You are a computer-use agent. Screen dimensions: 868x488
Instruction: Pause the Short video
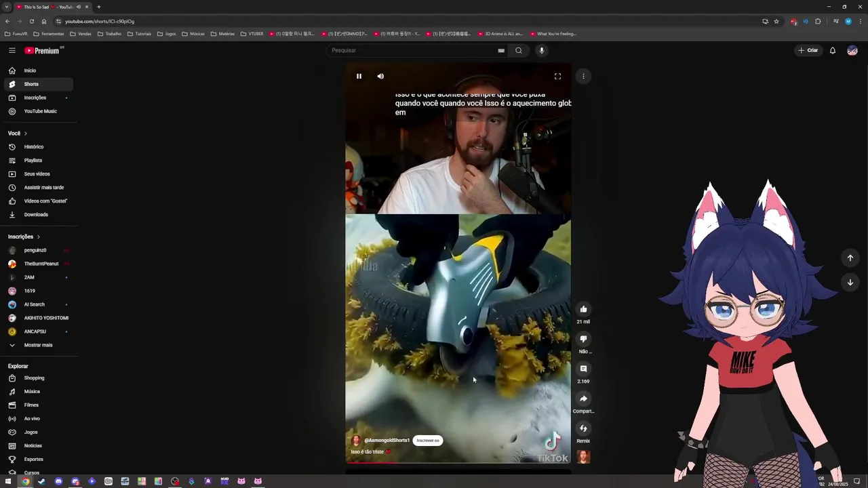tap(359, 76)
